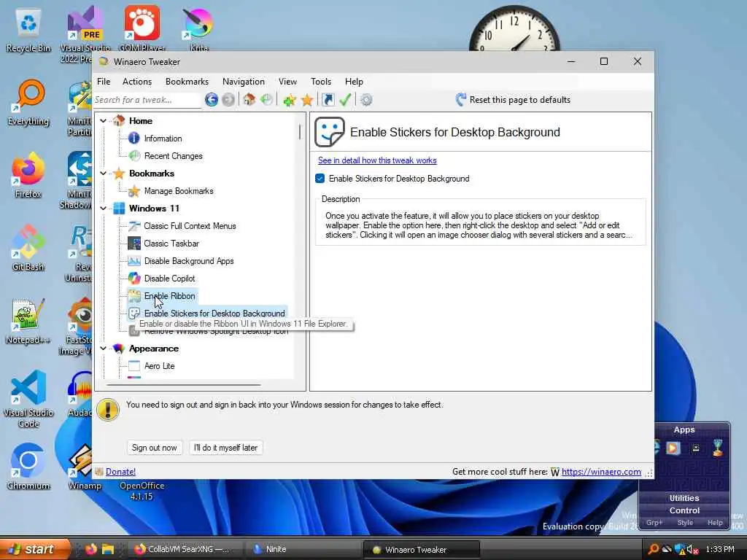Collapse the Home tree node

[104, 121]
